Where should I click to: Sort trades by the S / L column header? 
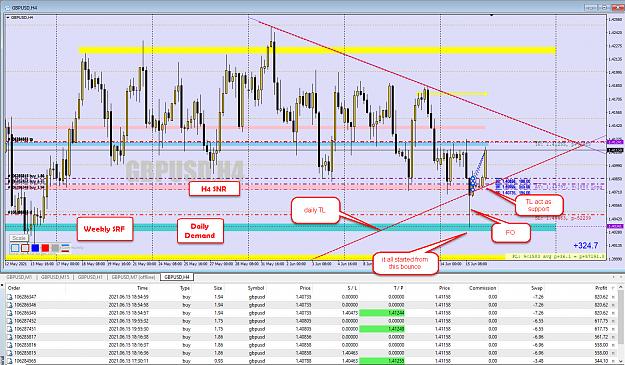(x=352, y=288)
